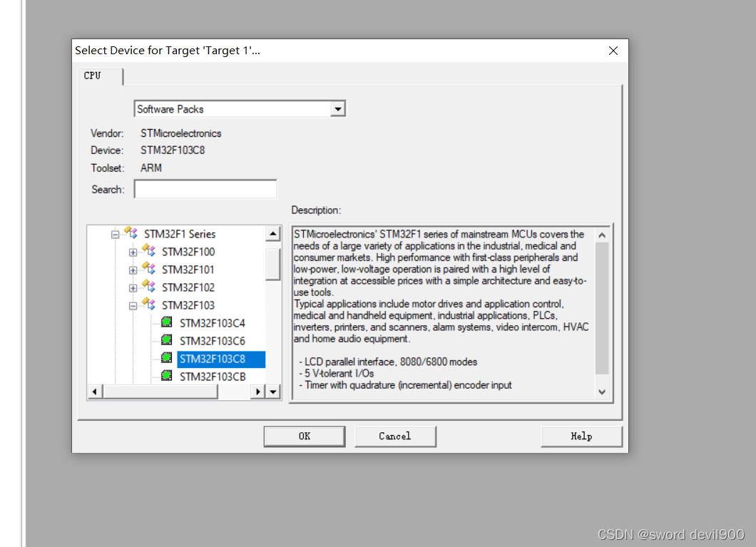Image resolution: width=756 pixels, height=547 pixels.
Task: Select the STM32F102 tree label
Action: point(188,287)
